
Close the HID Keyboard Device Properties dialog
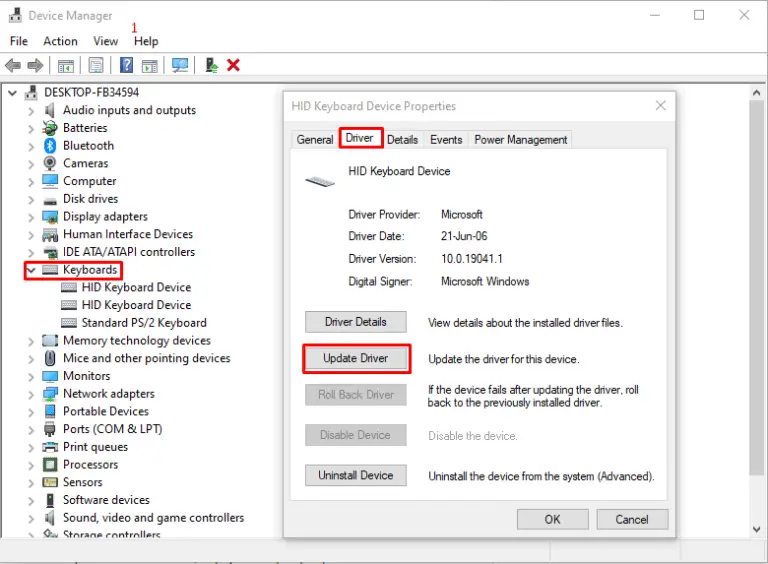(x=661, y=105)
